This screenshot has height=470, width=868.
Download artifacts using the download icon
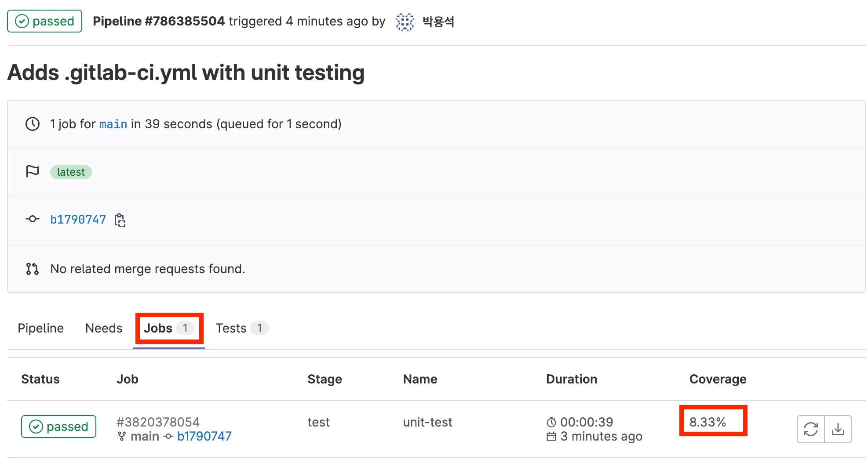(838, 429)
